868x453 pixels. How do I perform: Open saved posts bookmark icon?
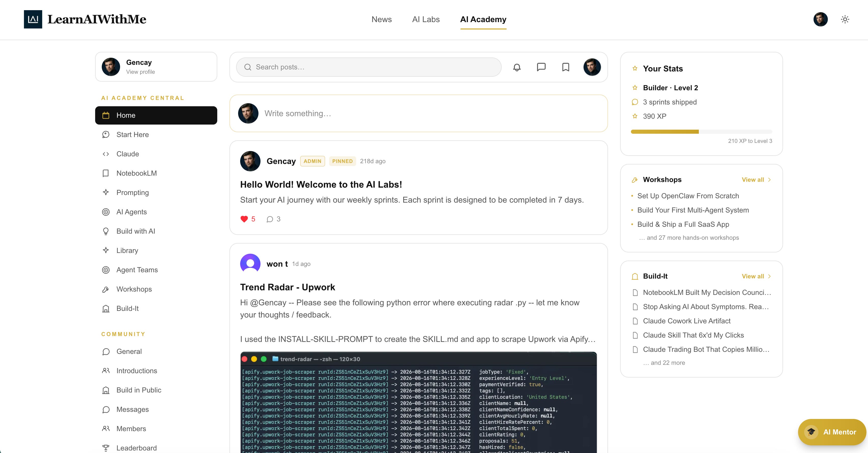[x=566, y=67]
